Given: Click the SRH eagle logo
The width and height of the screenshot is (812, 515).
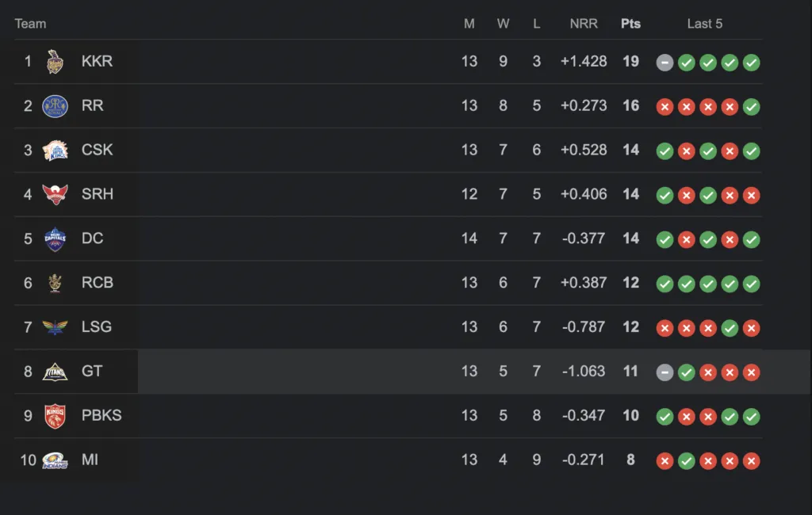Looking at the screenshot, I should [55, 195].
